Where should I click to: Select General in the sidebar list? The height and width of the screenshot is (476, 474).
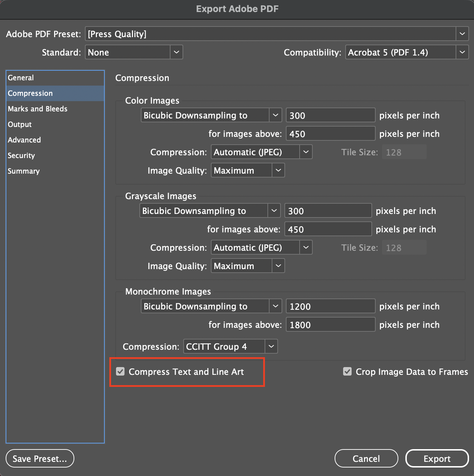click(55, 78)
